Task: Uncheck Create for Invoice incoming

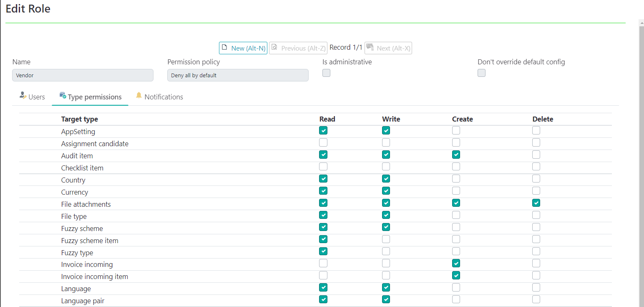Action: click(x=456, y=264)
